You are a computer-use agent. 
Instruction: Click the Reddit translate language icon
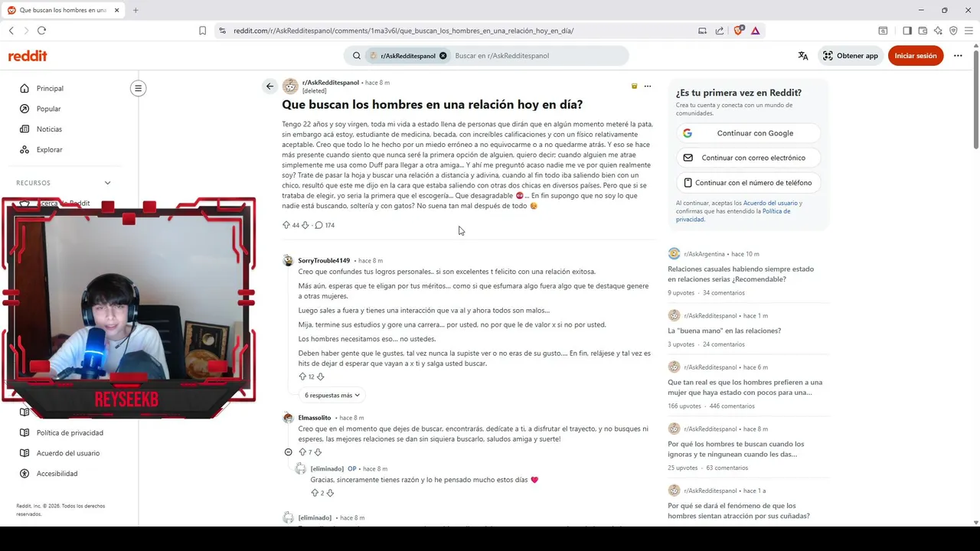click(803, 56)
